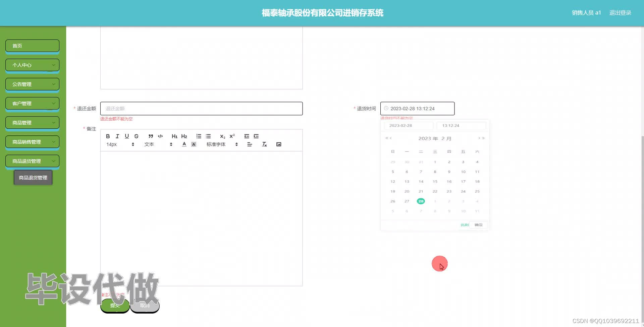Go to the next year in calendar
This screenshot has width=644, height=327.
click(x=483, y=138)
